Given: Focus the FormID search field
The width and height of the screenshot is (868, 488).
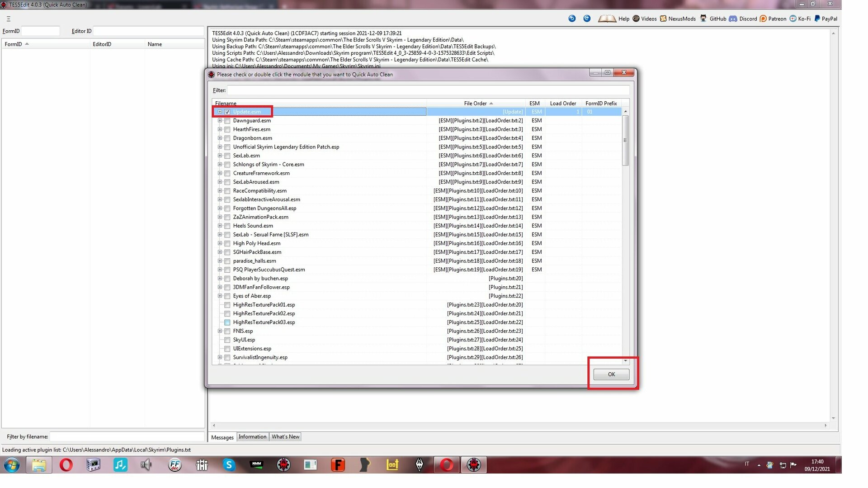Looking at the screenshot, I should tap(40, 31).
